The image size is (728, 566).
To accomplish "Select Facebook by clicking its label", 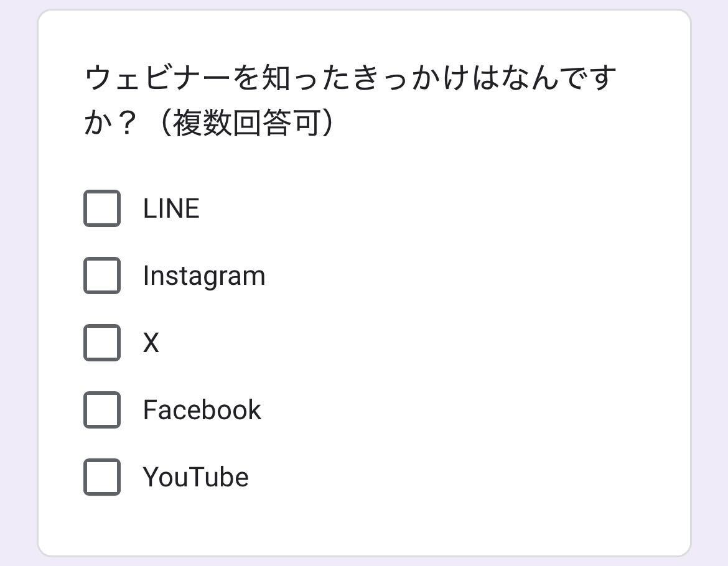I will (x=202, y=410).
